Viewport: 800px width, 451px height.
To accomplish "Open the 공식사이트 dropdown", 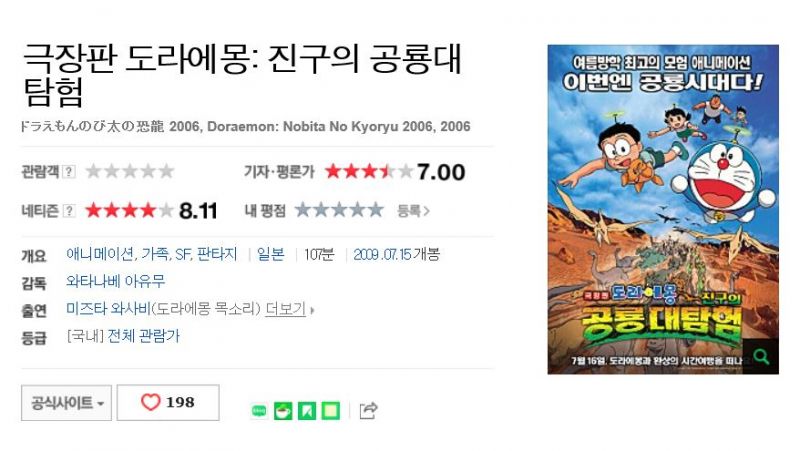I will tap(66, 403).
